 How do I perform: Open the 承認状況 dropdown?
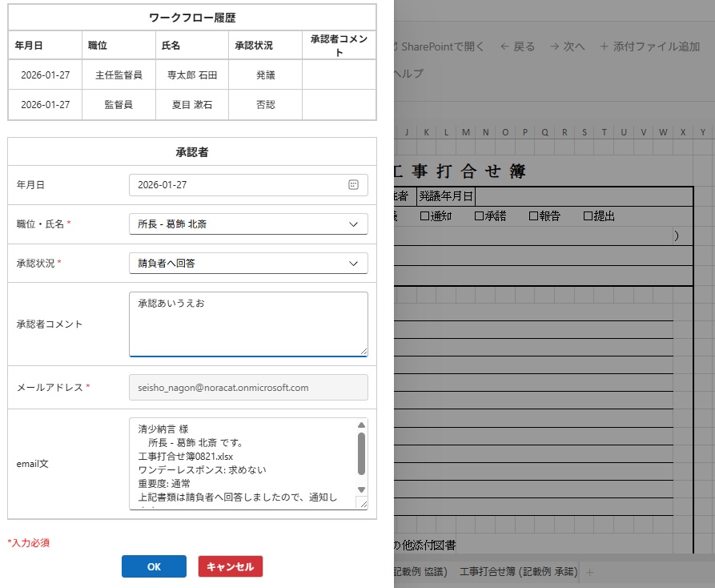pyautogui.click(x=248, y=263)
